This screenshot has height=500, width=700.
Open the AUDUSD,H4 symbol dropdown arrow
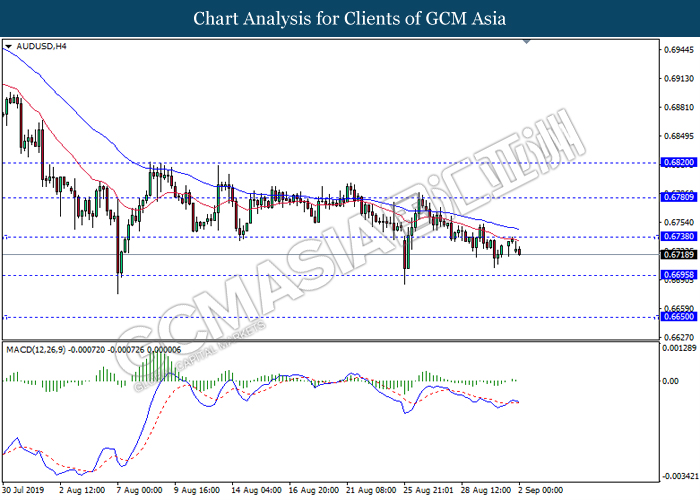8,46
